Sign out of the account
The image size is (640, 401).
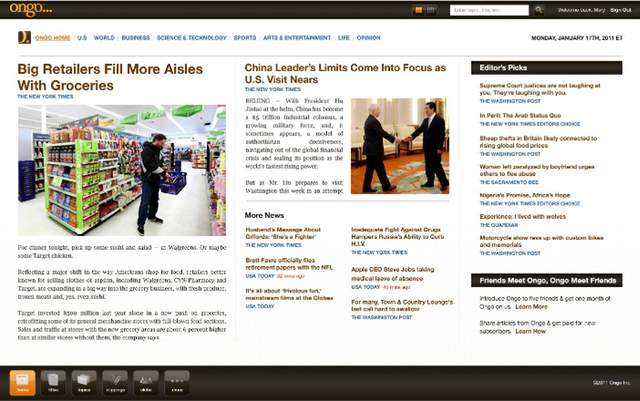620,10
